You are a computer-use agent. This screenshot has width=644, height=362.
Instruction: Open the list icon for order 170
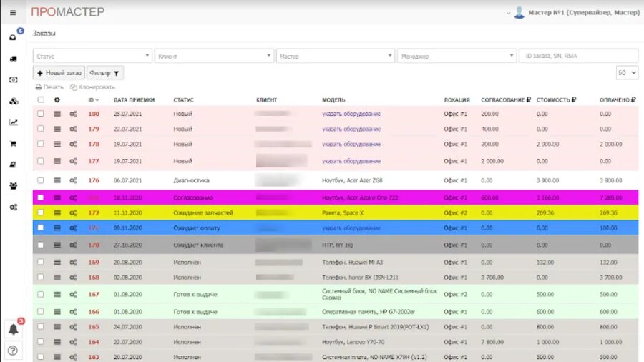[57, 245]
